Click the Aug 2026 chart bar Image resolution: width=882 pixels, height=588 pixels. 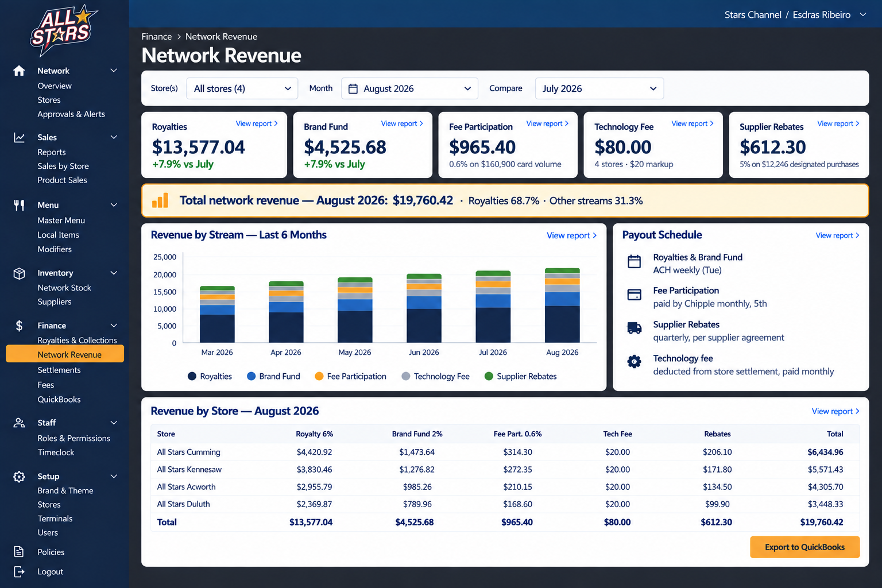coord(562,305)
